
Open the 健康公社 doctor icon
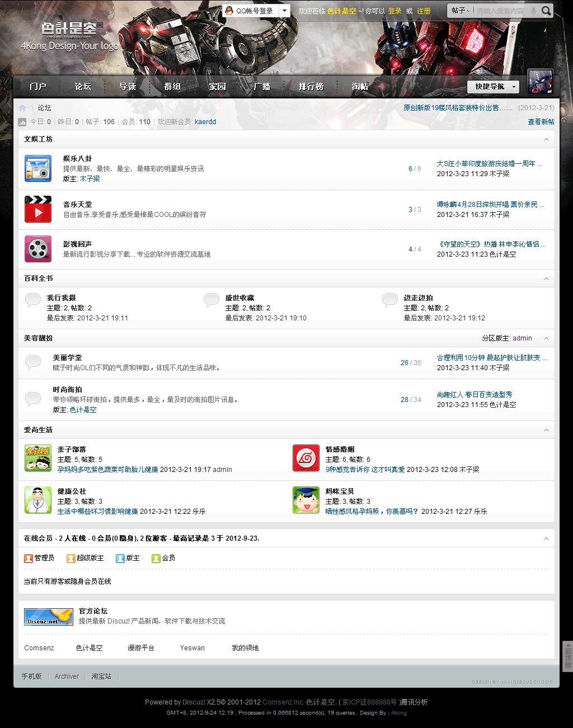click(x=38, y=500)
